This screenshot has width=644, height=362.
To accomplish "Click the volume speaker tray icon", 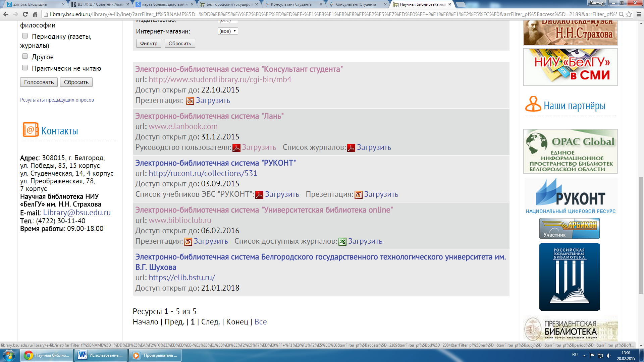I will pyautogui.click(x=609, y=356).
